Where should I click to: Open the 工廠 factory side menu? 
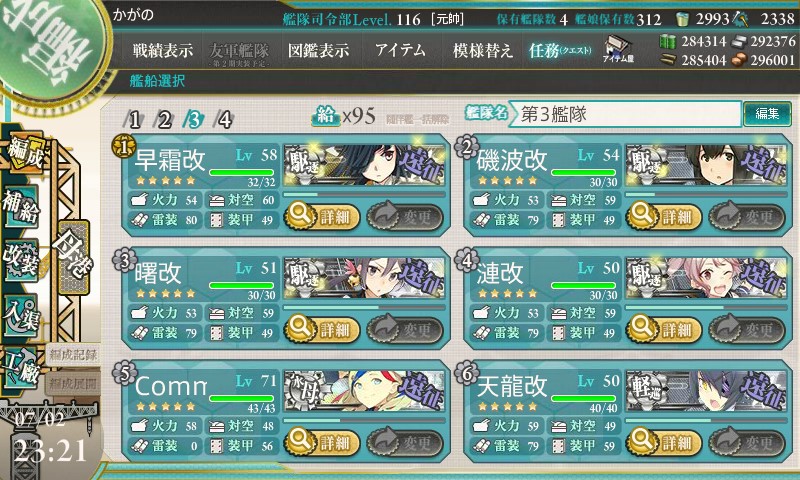[21, 369]
